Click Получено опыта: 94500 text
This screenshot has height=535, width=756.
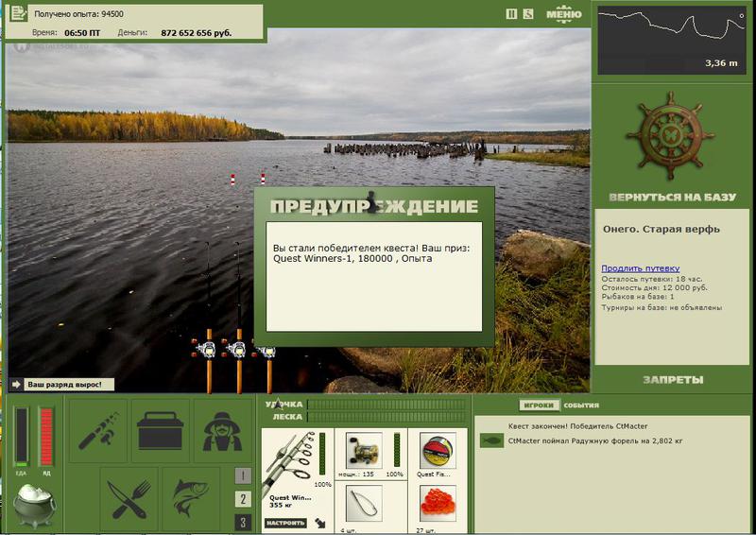pos(78,14)
